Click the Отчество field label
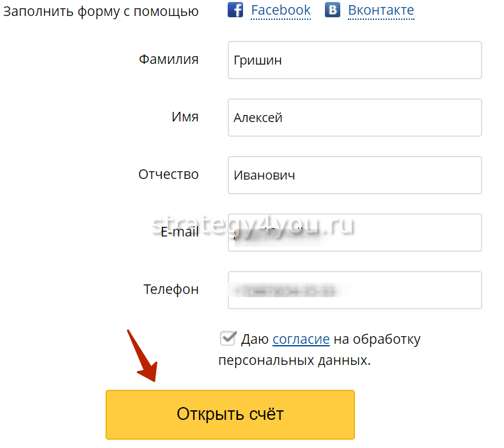 click(169, 174)
